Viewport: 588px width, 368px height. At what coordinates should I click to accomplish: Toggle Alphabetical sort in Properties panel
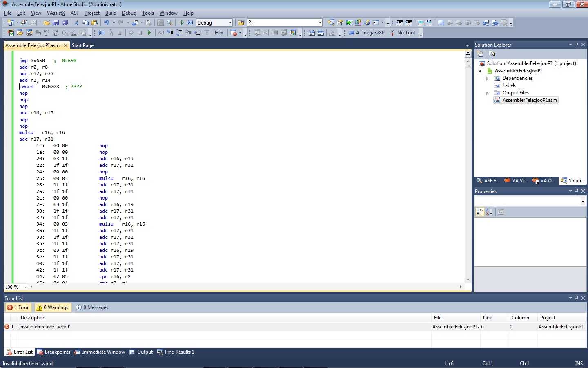point(489,212)
